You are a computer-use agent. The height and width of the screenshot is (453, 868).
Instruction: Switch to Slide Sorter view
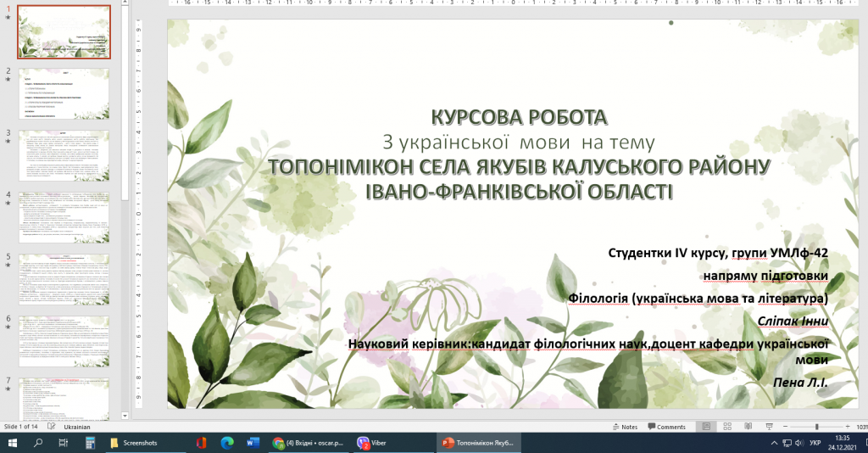[726, 427]
